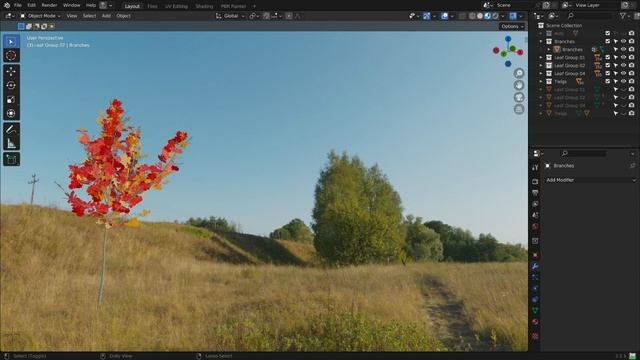Select wireframe viewport shading

pyautogui.click(x=472, y=16)
